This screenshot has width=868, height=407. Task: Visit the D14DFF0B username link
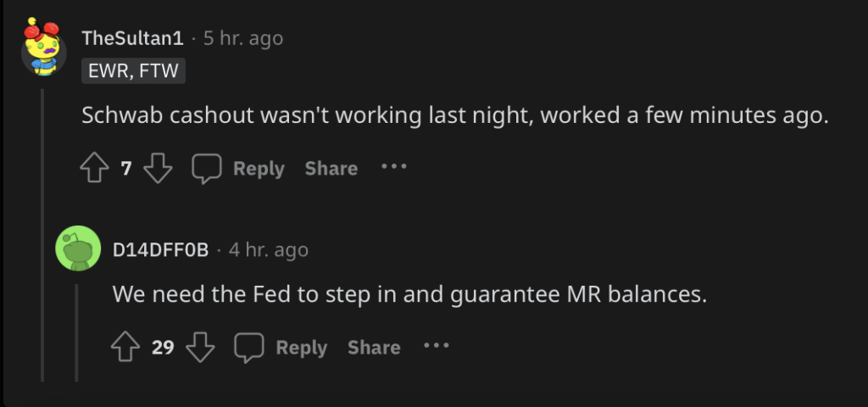point(160,250)
